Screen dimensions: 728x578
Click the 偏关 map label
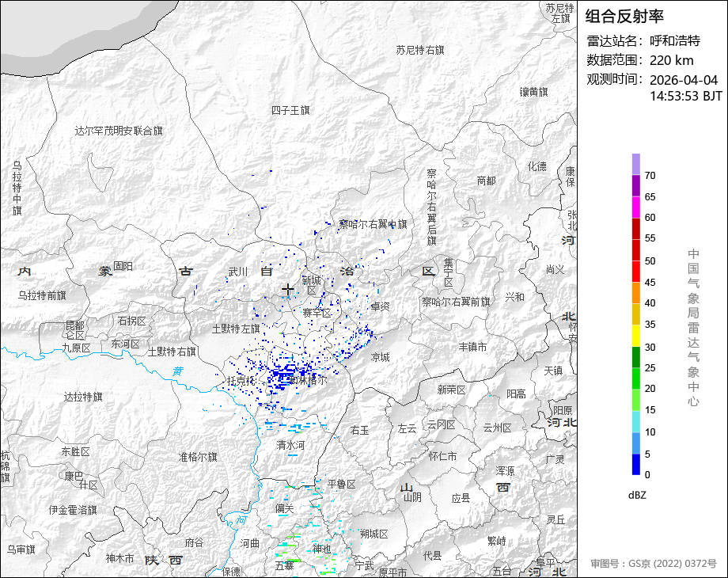click(x=285, y=509)
